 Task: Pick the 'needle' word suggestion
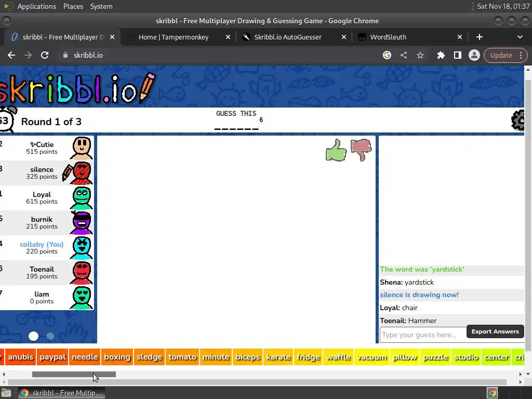(x=85, y=357)
